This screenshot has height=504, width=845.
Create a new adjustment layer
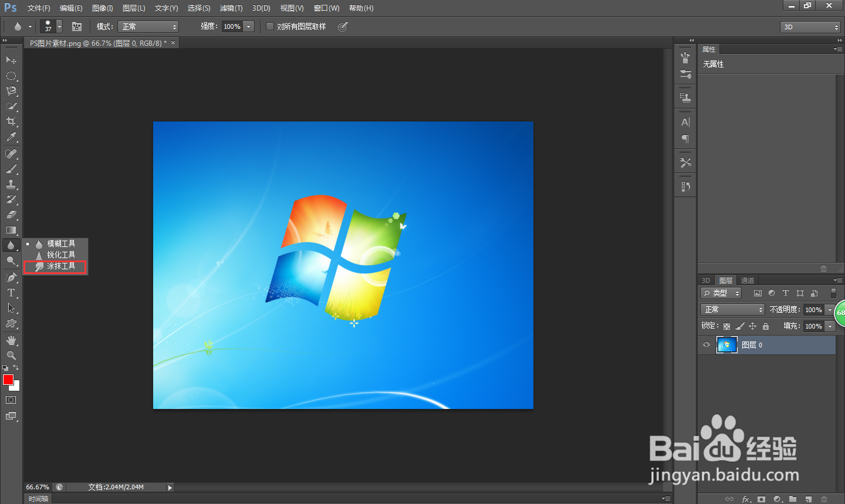(778, 499)
